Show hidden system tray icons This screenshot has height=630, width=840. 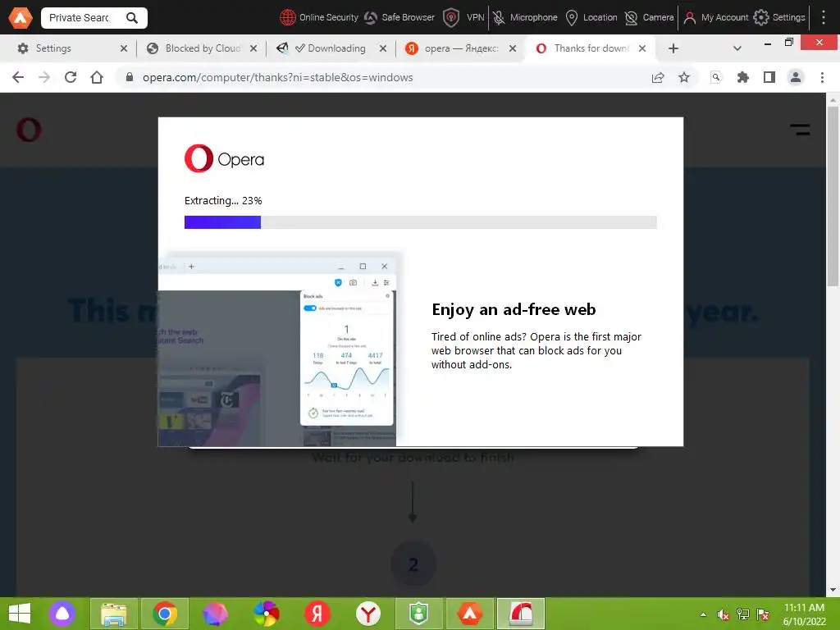point(703,614)
